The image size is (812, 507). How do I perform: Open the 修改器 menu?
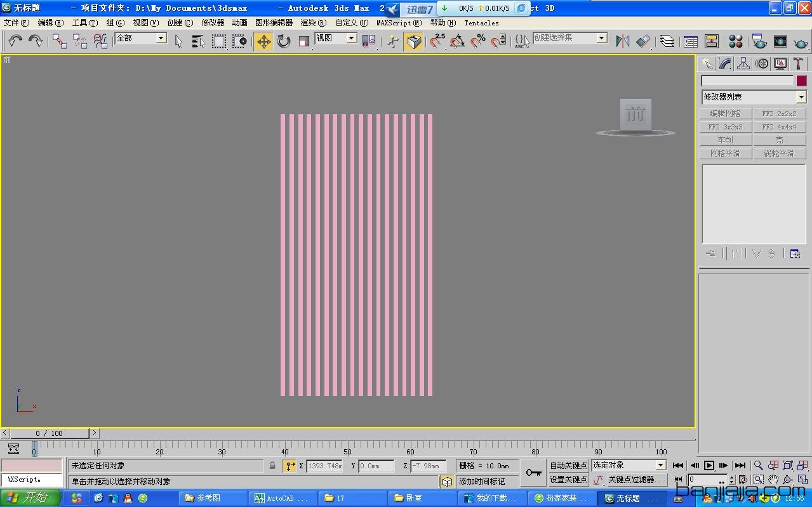213,23
